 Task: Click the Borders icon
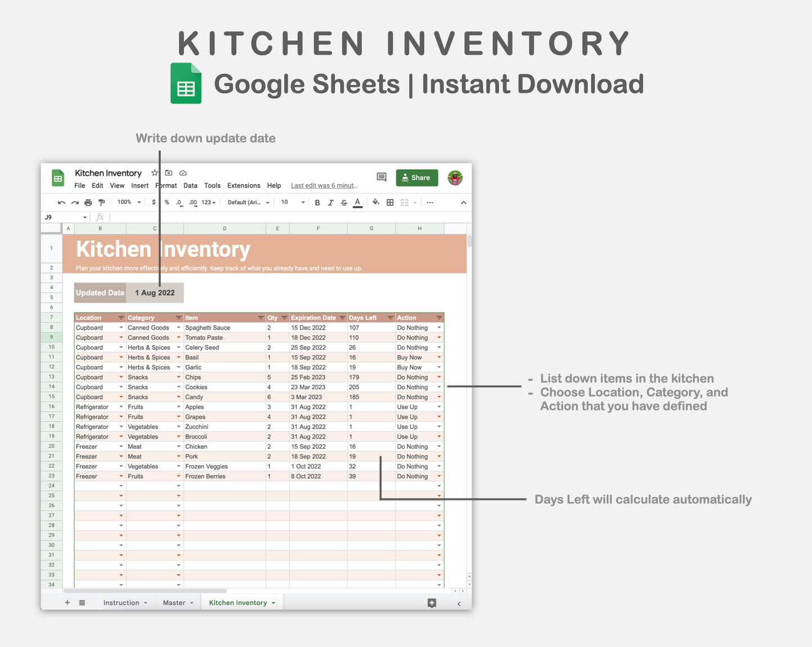coord(389,202)
